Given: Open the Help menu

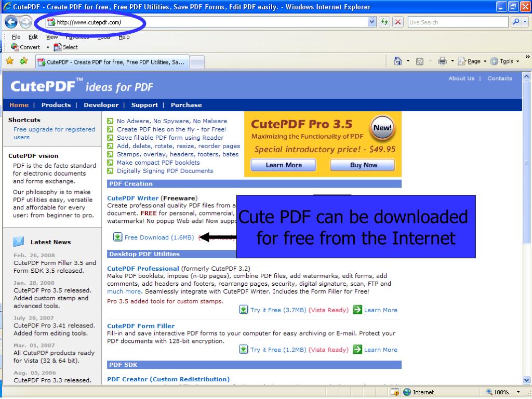Looking at the screenshot, I should [x=124, y=37].
